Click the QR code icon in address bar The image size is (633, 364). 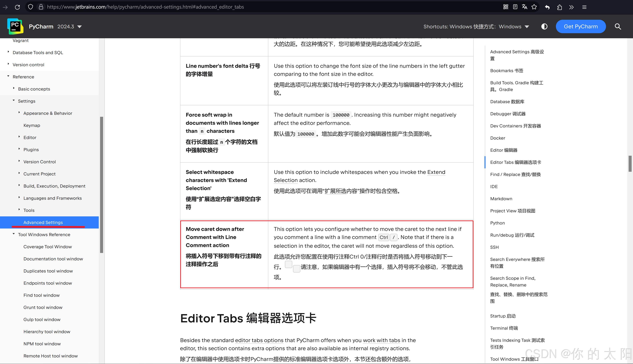coord(506,7)
